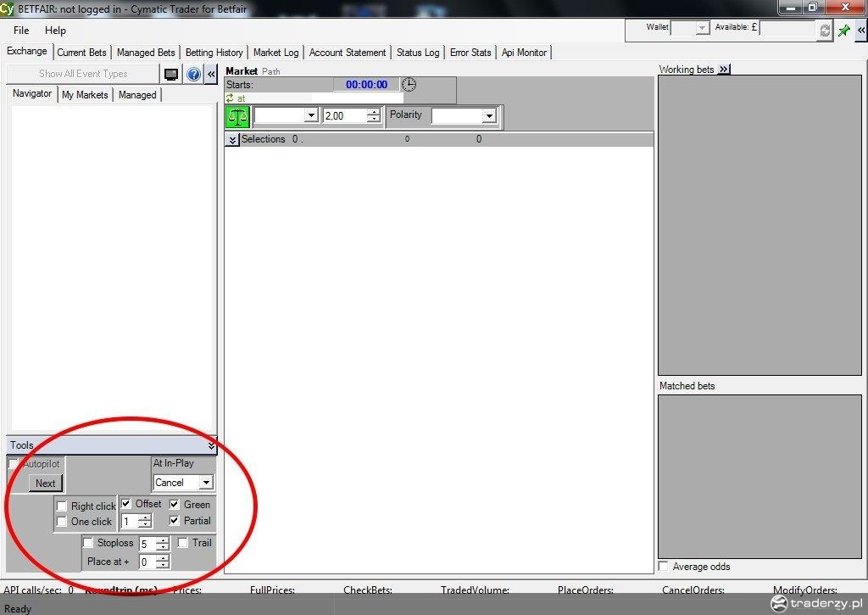Viewport: 868px width, 615px height.
Task: Increase the Stoploss value of 5
Action: [x=162, y=540]
